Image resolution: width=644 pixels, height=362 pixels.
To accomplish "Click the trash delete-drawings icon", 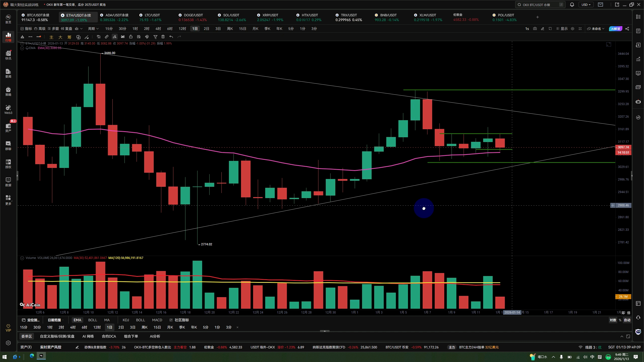I will coord(163,37).
